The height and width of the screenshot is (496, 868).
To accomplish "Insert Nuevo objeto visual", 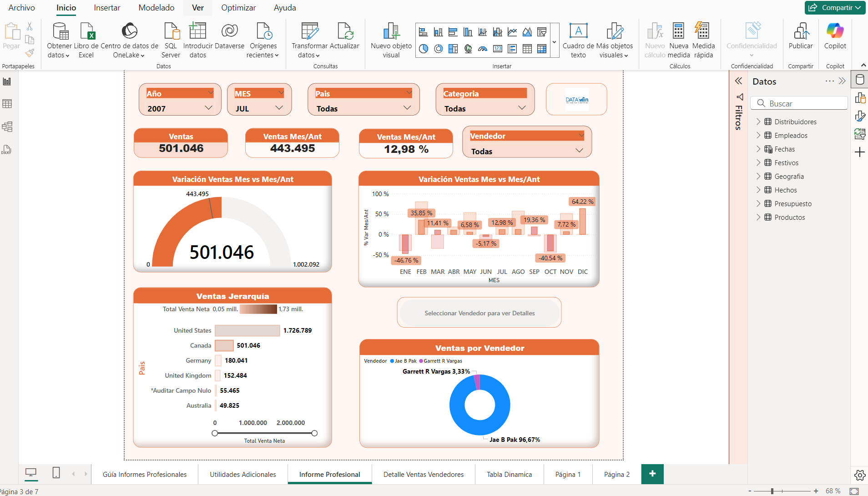I will click(391, 40).
